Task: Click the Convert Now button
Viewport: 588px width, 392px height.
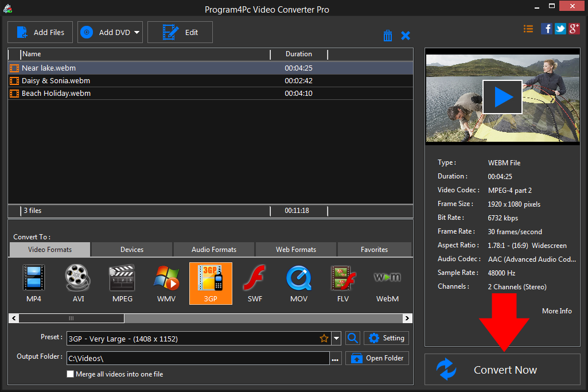Action: coord(504,370)
